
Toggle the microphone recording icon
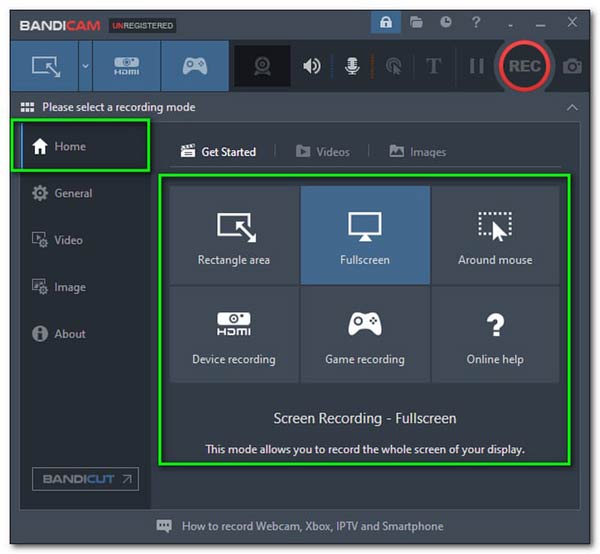[352, 66]
